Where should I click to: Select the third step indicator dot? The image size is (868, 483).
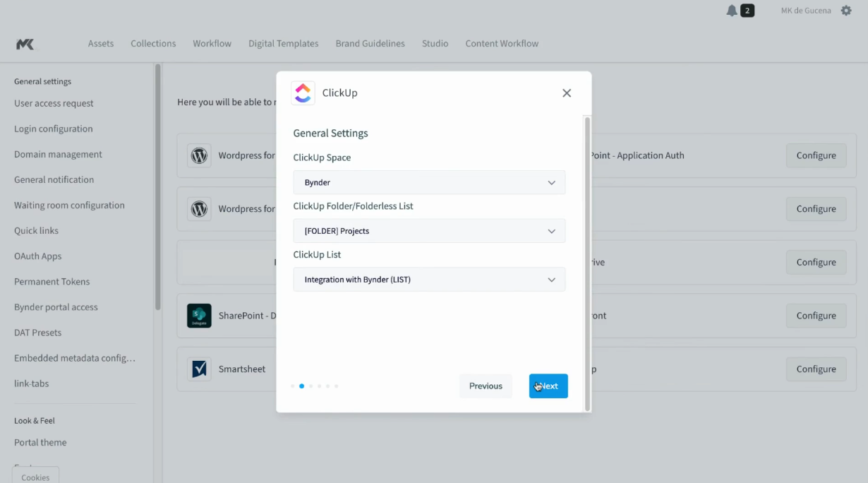point(311,386)
